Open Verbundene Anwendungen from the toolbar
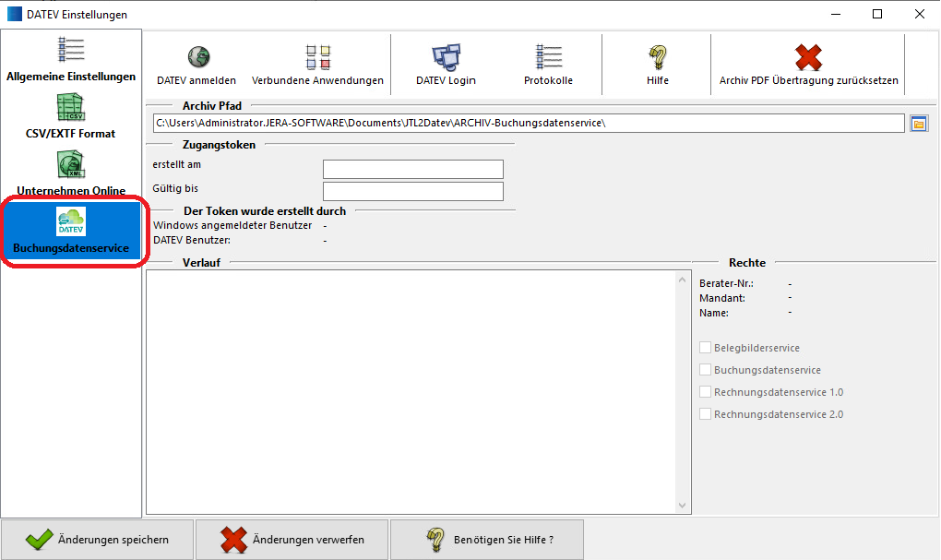941x560 pixels. tap(317, 57)
